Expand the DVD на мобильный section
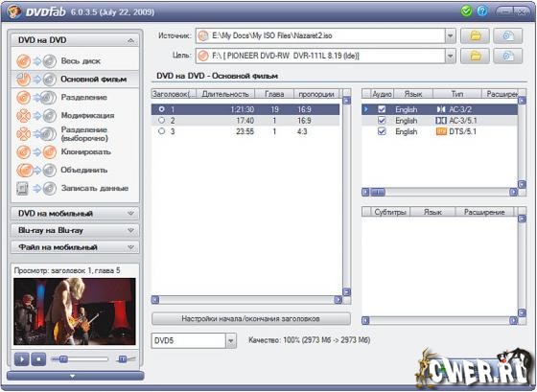This screenshot has width=537, height=392. pos(130,214)
